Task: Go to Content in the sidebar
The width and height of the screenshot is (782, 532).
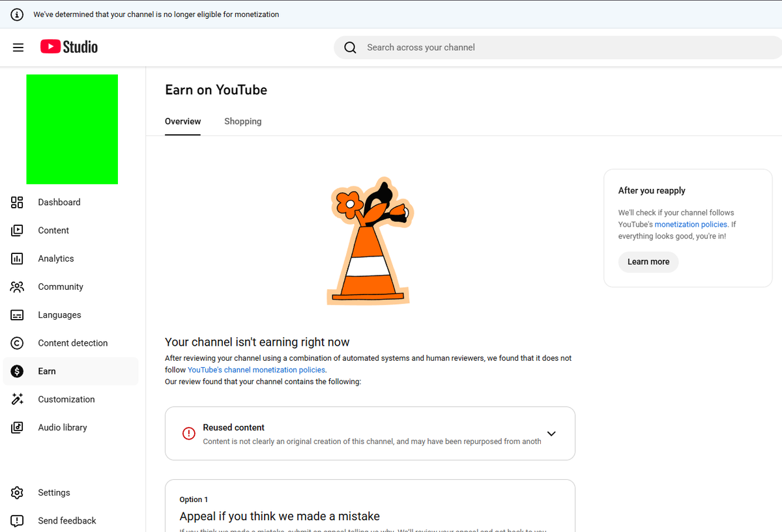Action: pyautogui.click(x=70, y=231)
